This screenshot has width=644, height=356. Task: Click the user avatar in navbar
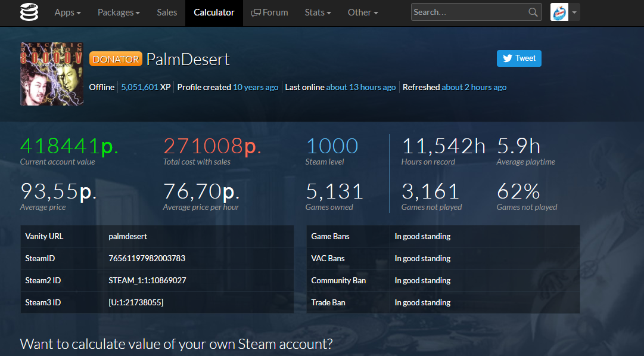(559, 13)
